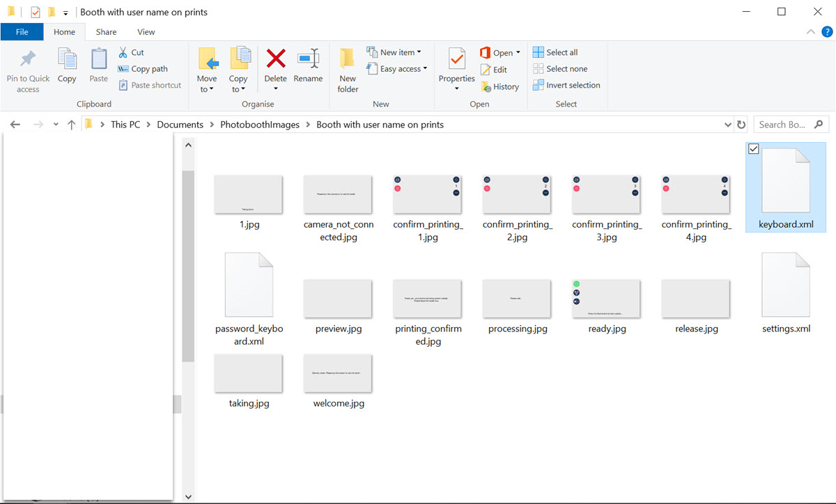
Task: Select the printing_confirmed.jpg thumbnail
Action: [427, 299]
